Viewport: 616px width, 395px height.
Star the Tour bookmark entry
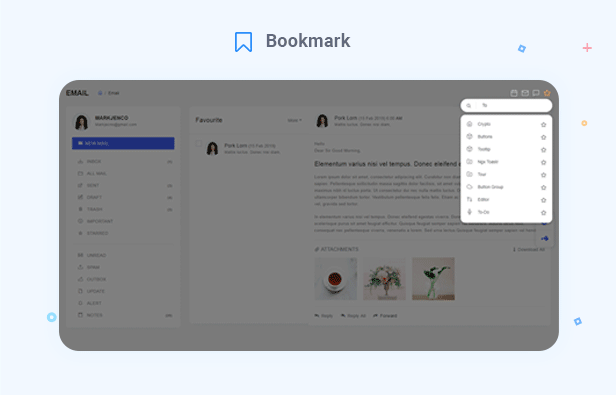pos(543,175)
